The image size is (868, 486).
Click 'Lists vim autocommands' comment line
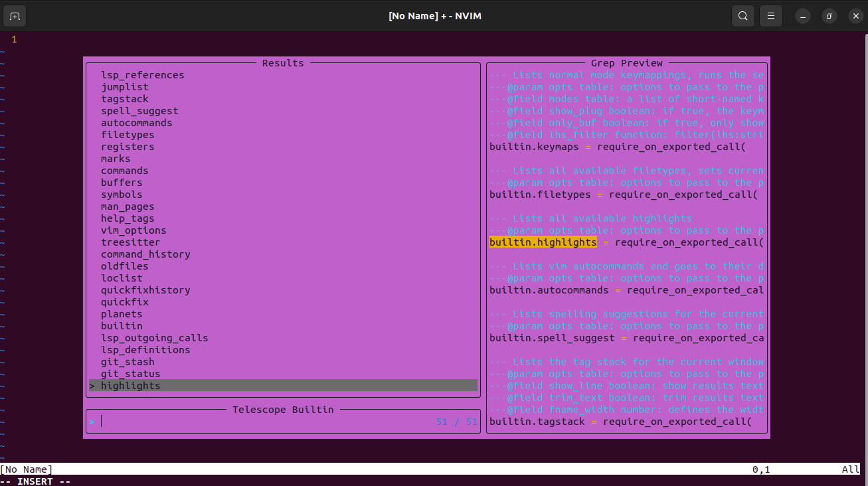point(627,266)
